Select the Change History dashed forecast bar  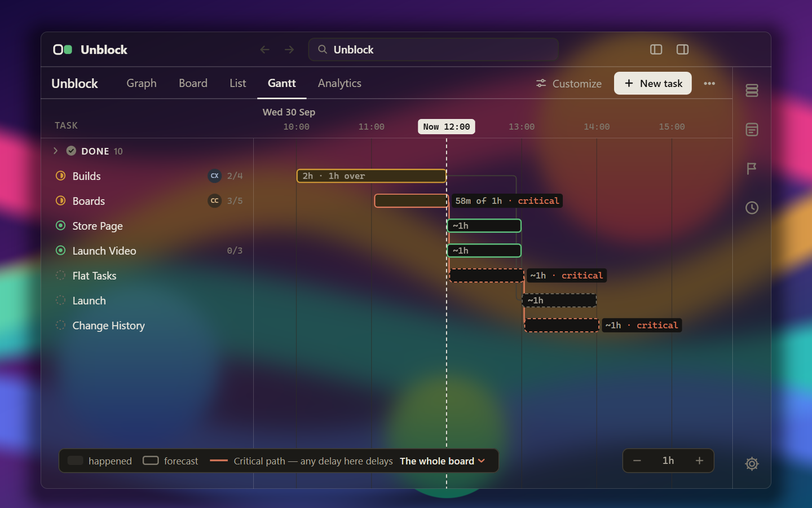coord(562,325)
